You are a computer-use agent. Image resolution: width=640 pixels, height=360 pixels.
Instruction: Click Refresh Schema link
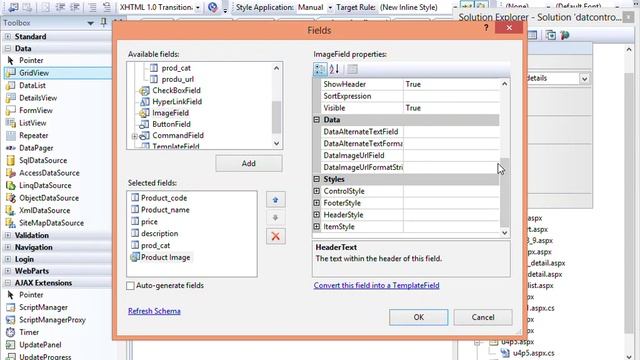tap(154, 311)
